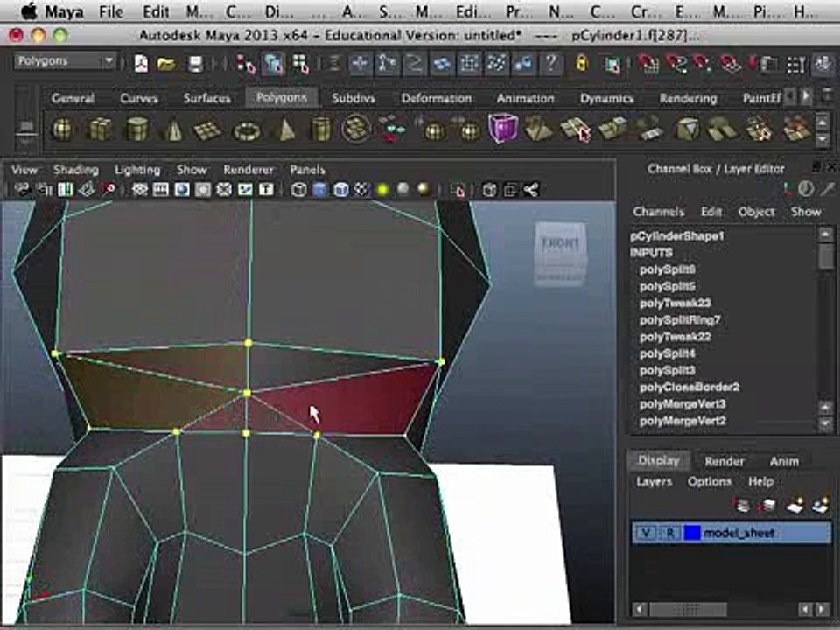Select the polygon Cube shelf icon
Viewport: 840px width, 630px height.
100,129
